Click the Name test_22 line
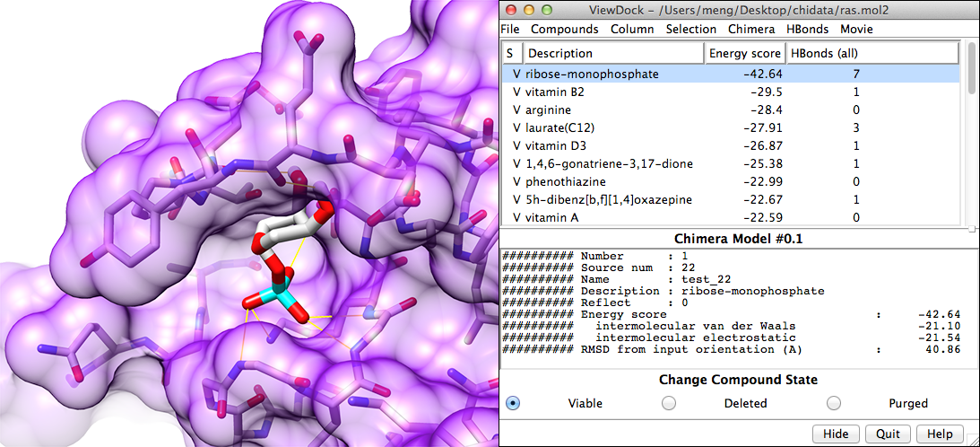This screenshot has width=980, height=447. 616,279
